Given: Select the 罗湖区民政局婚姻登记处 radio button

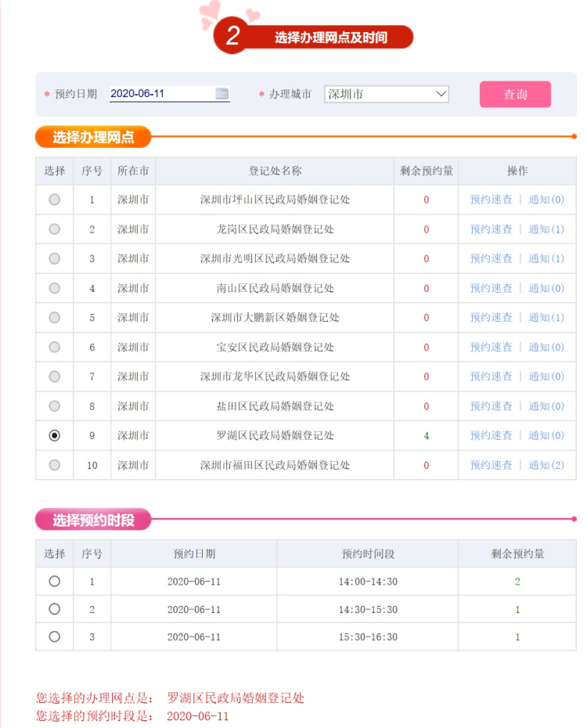Looking at the screenshot, I should coord(54,435).
